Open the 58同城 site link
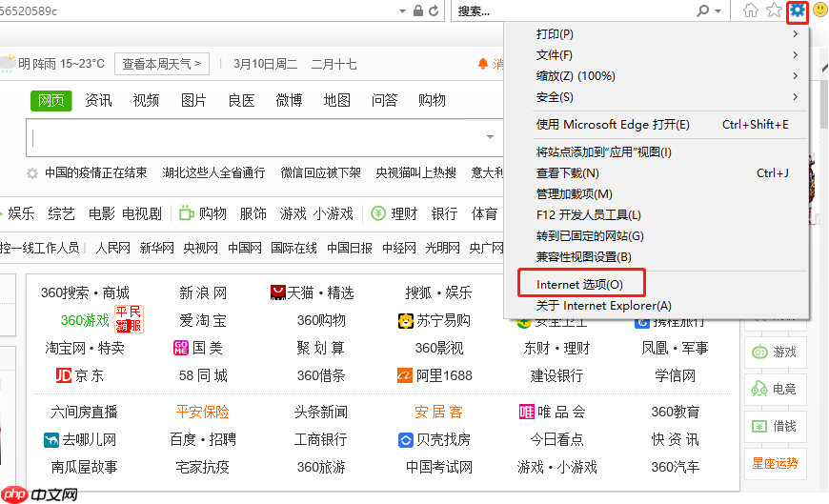829x504 pixels. coord(203,375)
